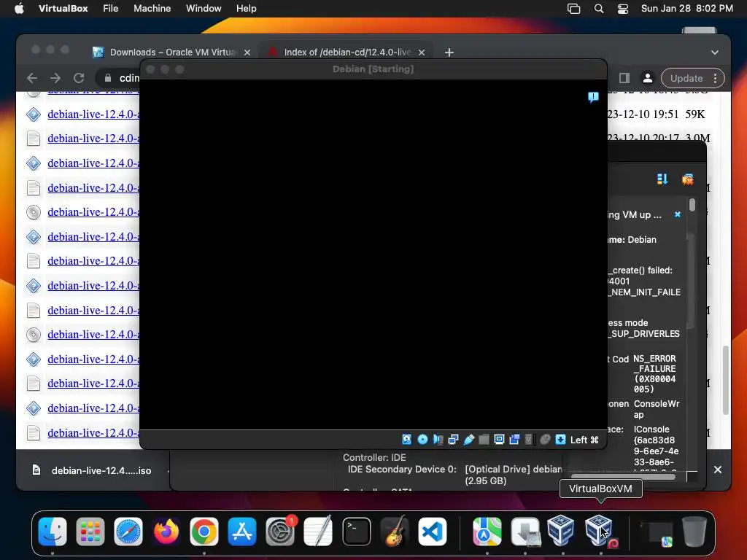747x560 pixels.
Task: Click the mouse integration indicator in VM status bar
Action: pyautogui.click(x=545, y=440)
